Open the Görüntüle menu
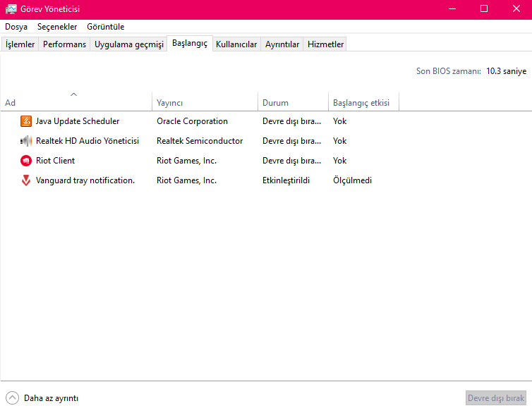The image size is (532, 413). pos(106,27)
